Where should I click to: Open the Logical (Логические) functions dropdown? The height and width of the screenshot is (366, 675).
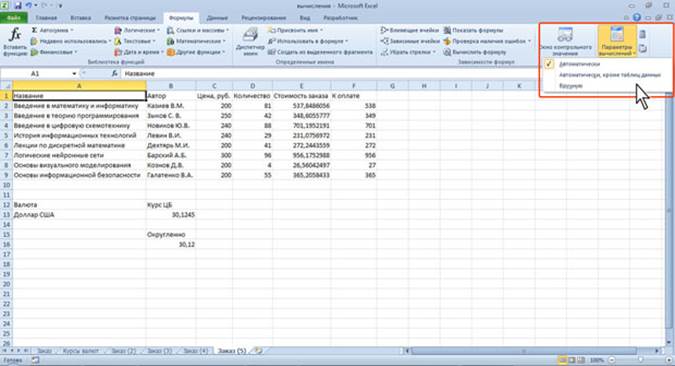click(x=137, y=30)
